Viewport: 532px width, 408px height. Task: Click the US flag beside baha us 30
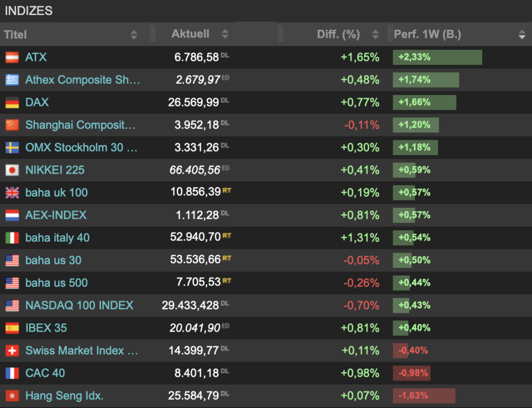click(12, 260)
